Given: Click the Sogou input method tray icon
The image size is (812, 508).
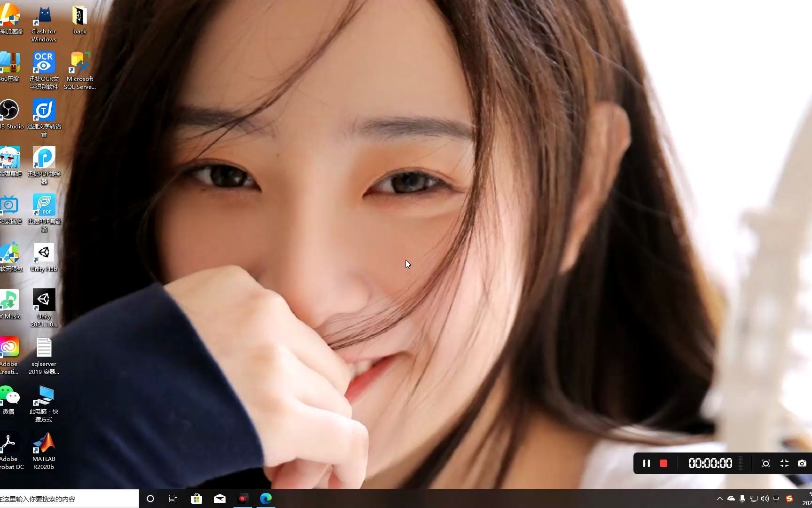Looking at the screenshot, I should click(x=789, y=499).
